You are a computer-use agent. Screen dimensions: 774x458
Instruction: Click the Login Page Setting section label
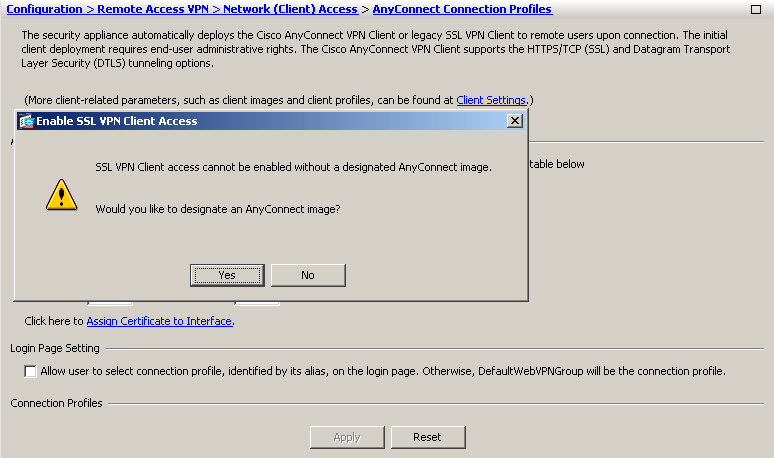click(55, 348)
